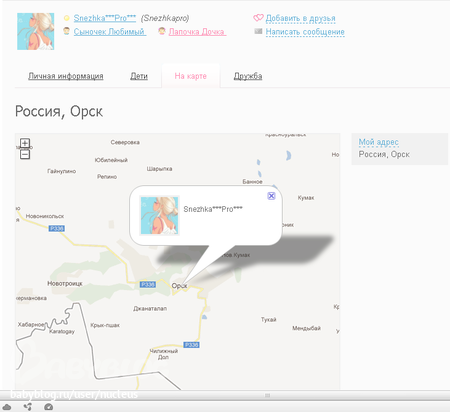Viewport: 450px width, 412px height.
Task: Switch to the Дети tab
Action: coord(139,76)
